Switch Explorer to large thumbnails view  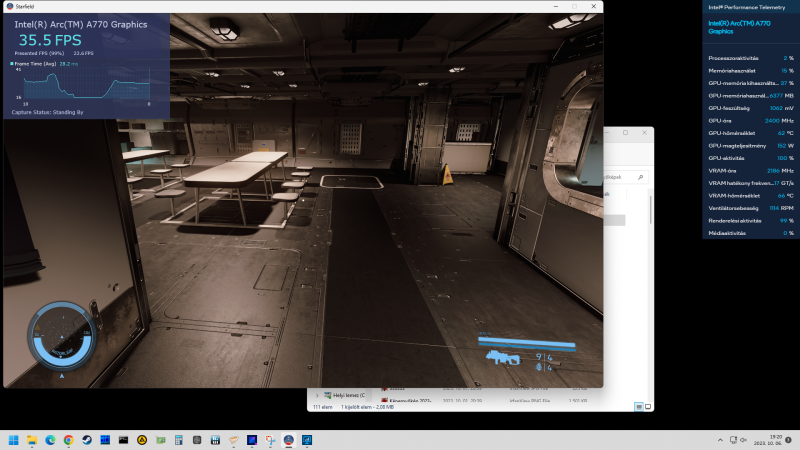coord(648,407)
